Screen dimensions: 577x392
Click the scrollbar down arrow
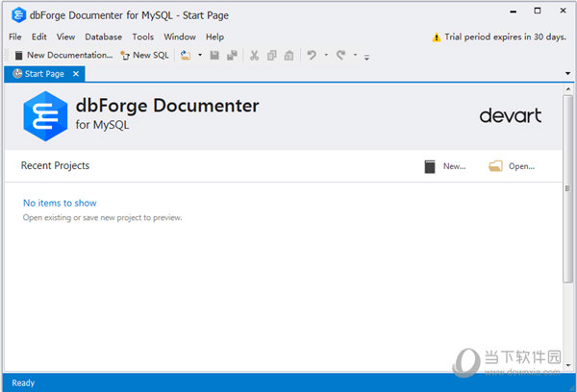pos(567,365)
